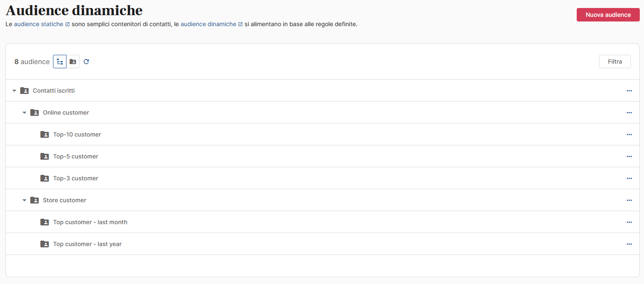Open the three-dot menu for Top-5 customer
Screen dimensions: 644x284
click(629, 156)
